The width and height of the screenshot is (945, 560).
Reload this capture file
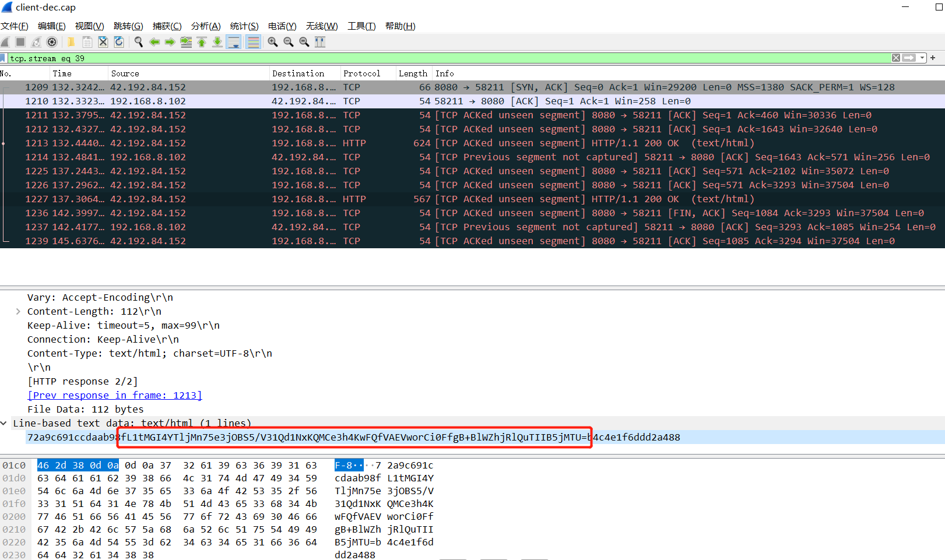(x=119, y=42)
